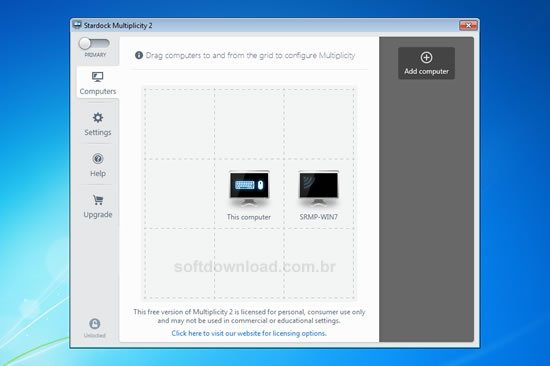The width and height of the screenshot is (550, 366).
Task: Click the Add computer button
Action: (x=426, y=63)
